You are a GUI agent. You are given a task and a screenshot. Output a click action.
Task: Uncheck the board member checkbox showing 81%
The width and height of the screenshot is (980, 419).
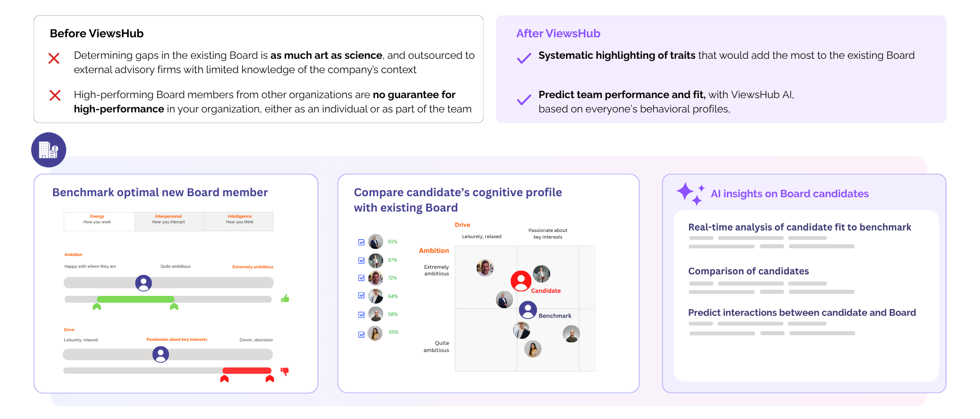[x=361, y=242]
